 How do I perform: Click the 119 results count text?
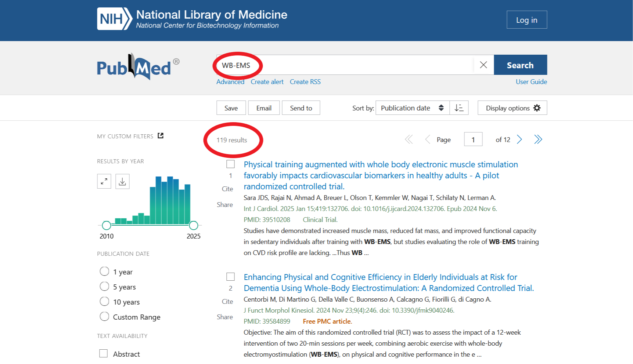pyautogui.click(x=232, y=140)
